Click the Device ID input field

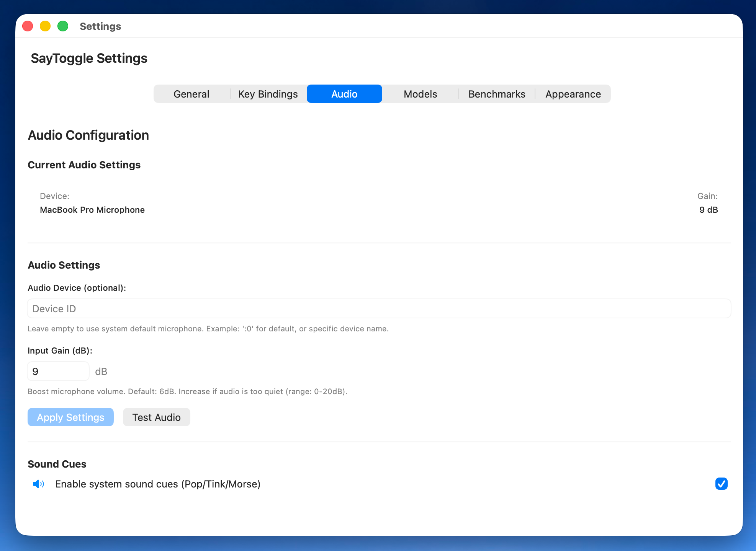point(378,308)
